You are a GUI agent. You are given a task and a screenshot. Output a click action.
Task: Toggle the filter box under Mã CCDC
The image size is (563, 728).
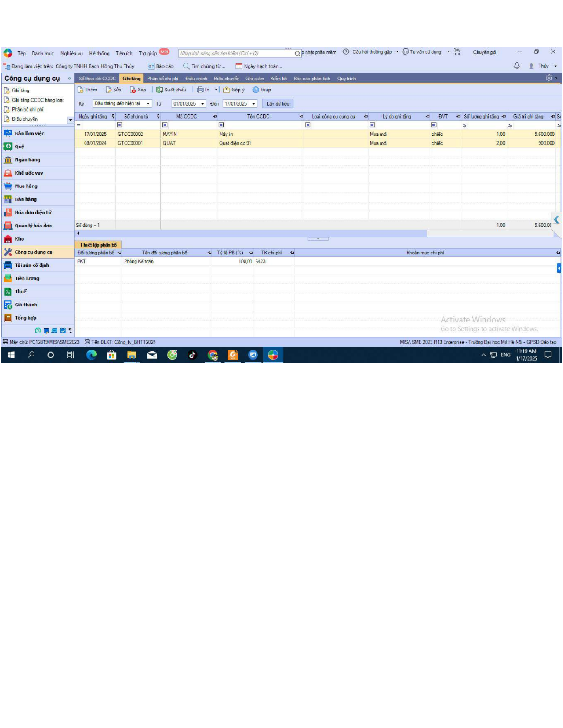[165, 125]
